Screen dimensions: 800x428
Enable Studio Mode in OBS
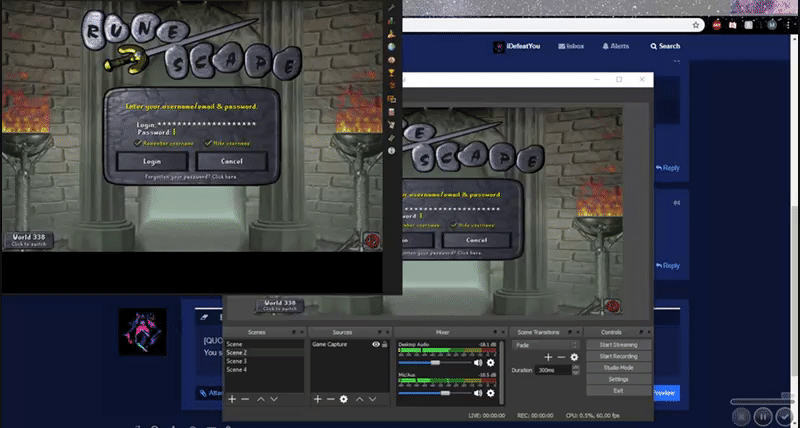pyautogui.click(x=618, y=368)
